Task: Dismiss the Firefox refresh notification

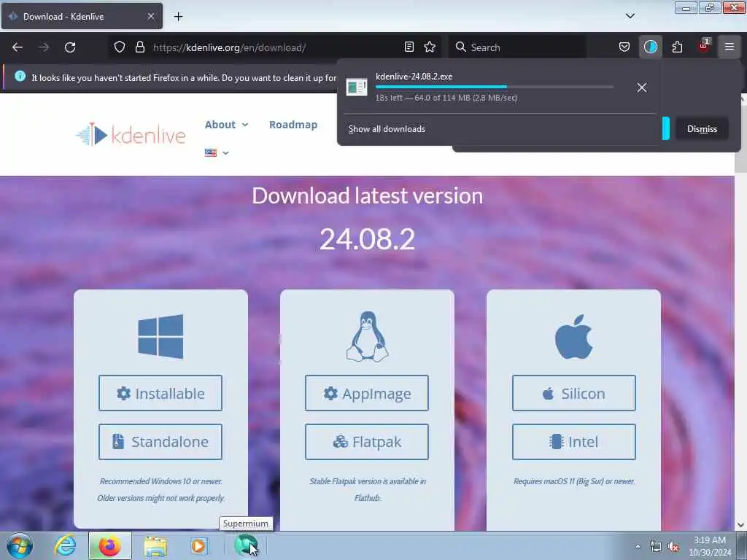Action: coord(702,129)
